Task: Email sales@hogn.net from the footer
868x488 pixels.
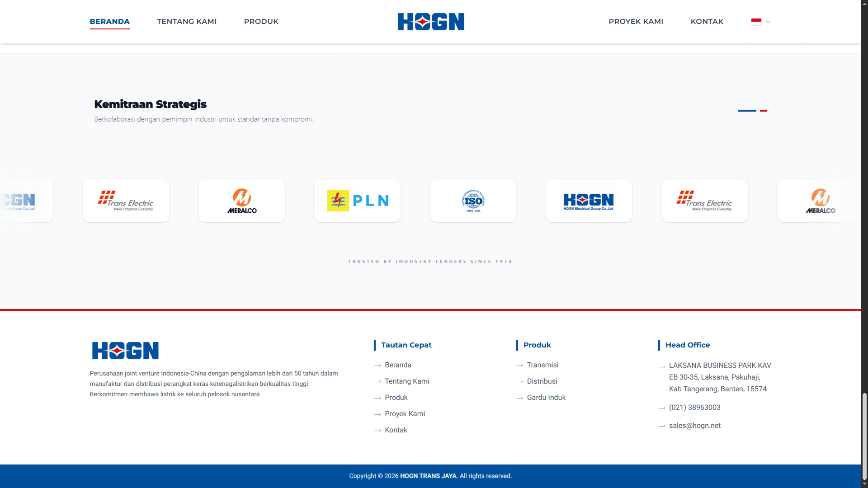Action: [695, 426]
